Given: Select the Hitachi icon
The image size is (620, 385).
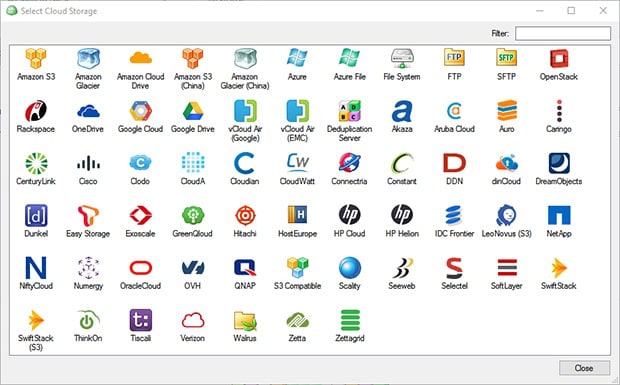Looking at the screenshot, I should [x=245, y=215].
